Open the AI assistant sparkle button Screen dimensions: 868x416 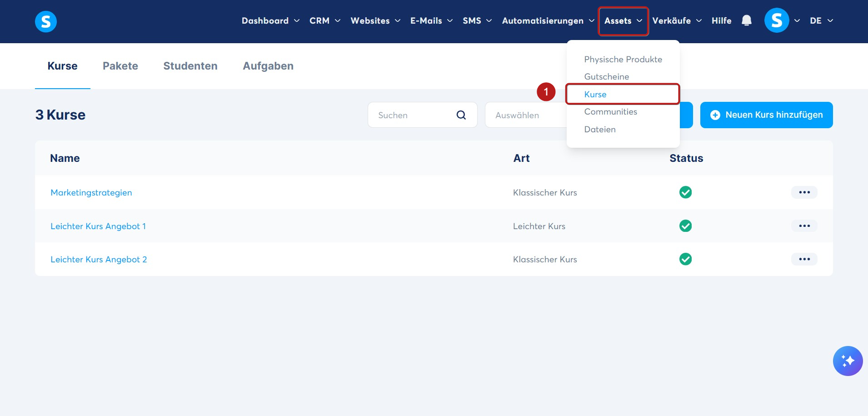[x=848, y=361]
